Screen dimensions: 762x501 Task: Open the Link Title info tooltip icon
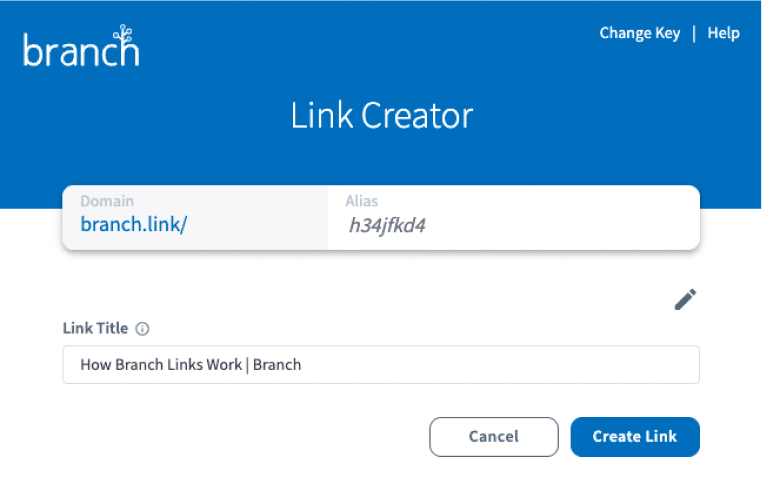[x=142, y=329]
